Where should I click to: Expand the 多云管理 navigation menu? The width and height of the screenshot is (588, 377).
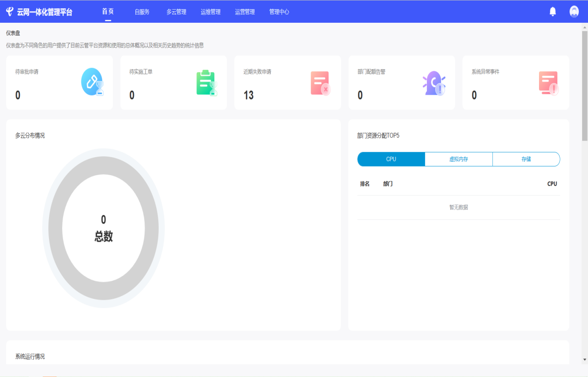[176, 12]
